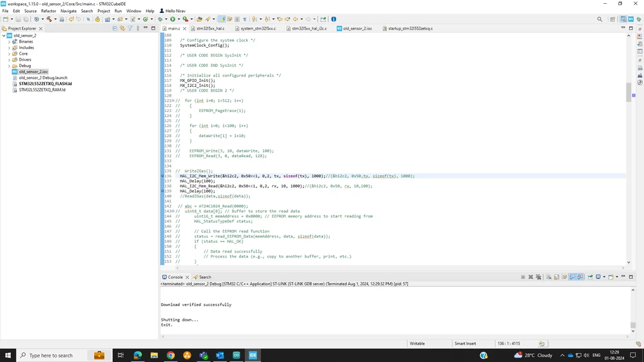Open the debug configurations dropdown arrow
Image resolution: width=644 pixels, height=362 pixels.
coord(166,19)
